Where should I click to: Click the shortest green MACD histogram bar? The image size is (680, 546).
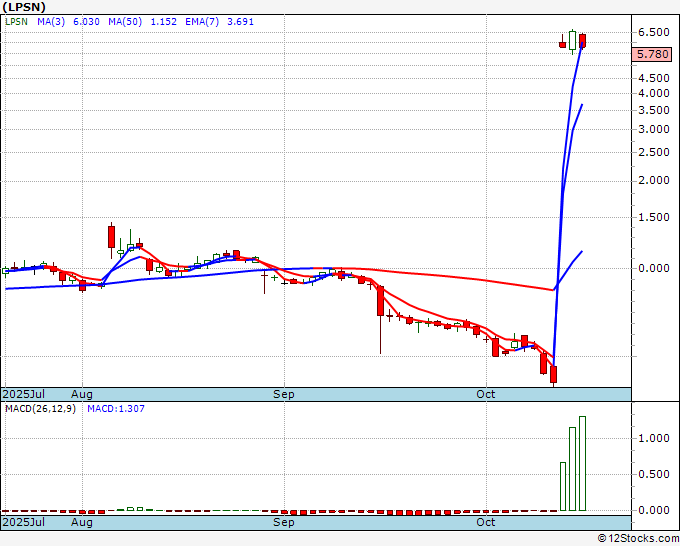563,487
